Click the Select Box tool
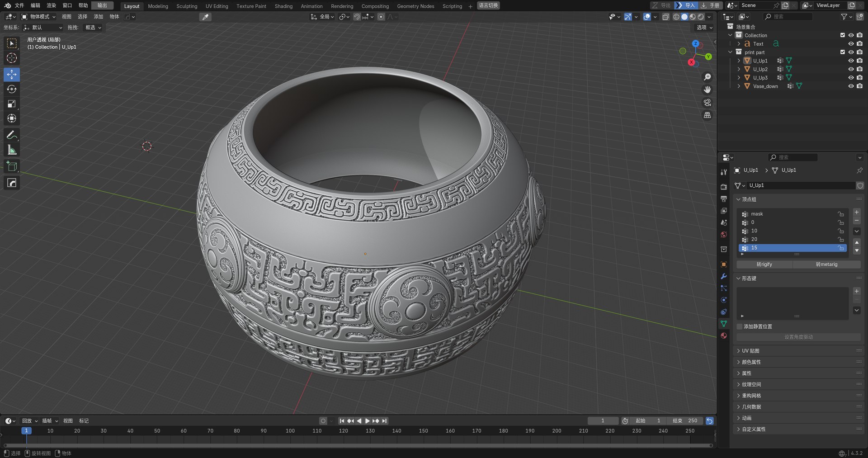Viewport: 868px width, 458px height. (x=12, y=43)
